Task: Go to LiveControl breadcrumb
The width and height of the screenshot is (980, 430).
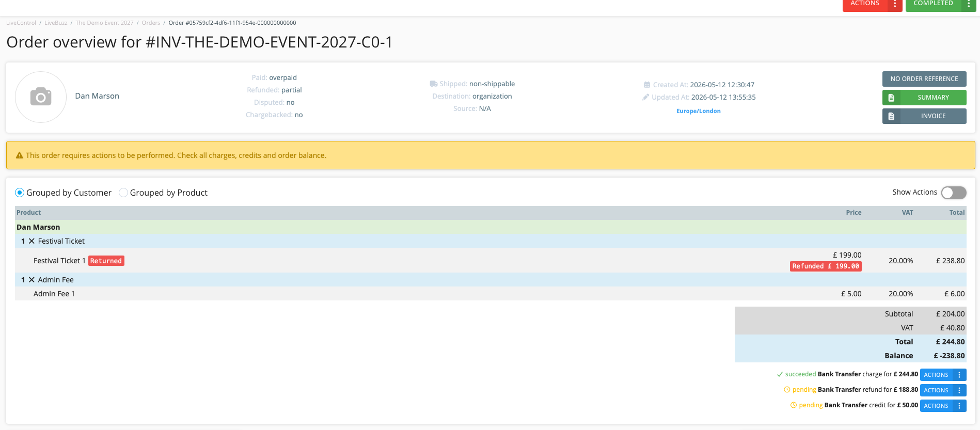Action: pos(21,23)
